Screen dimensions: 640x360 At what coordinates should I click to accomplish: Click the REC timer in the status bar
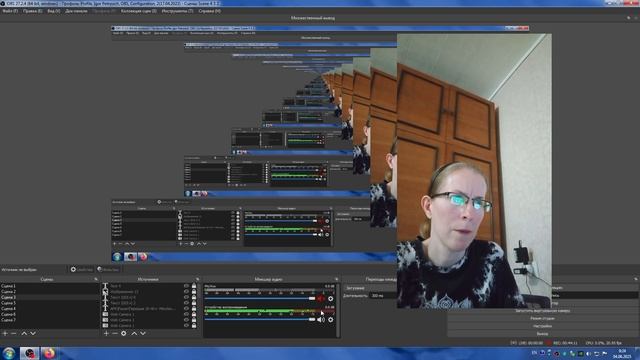click(565, 343)
